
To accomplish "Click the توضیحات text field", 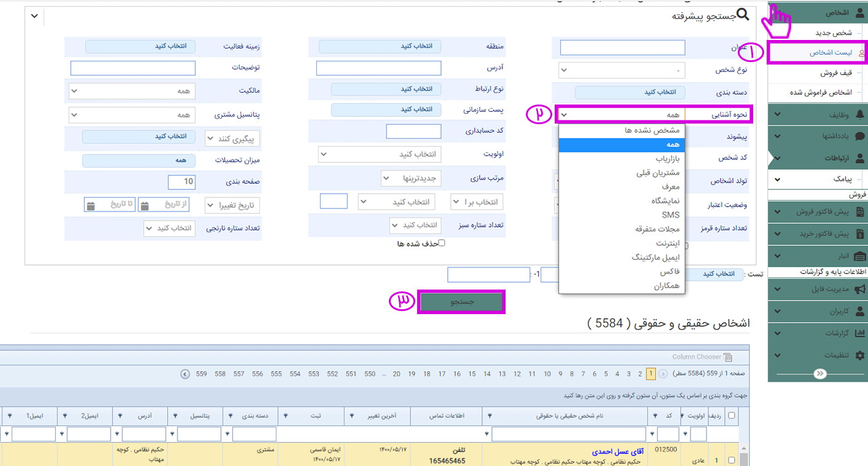I will 133,68.
